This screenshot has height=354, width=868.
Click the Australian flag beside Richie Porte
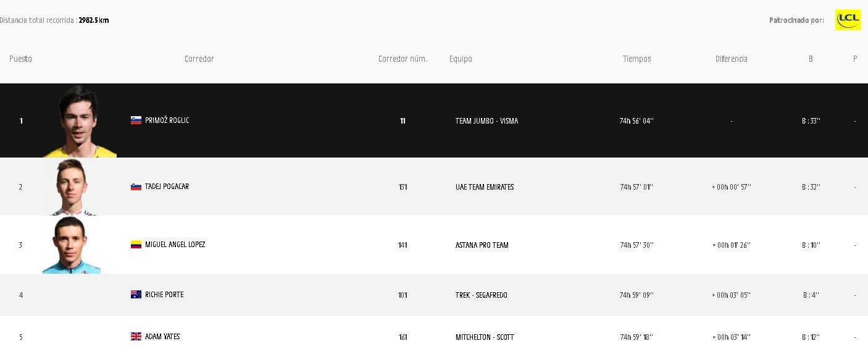(136, 295)
